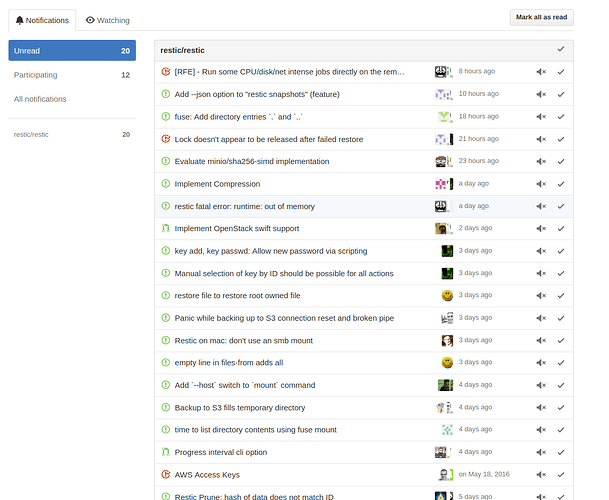Screen dimensions: 609x500
Task: Mark '[RFE] - Run some CPU/disk/net' as read
Action: 561,72
